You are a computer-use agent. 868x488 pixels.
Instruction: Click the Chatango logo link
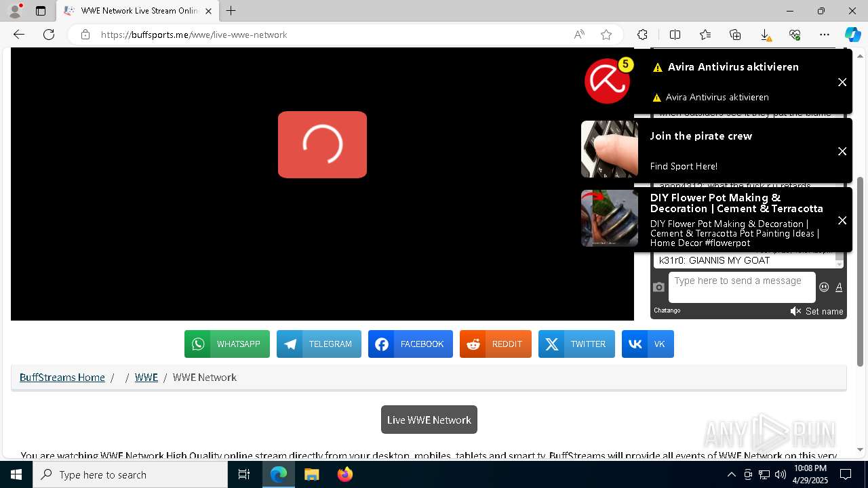[667, 310]
